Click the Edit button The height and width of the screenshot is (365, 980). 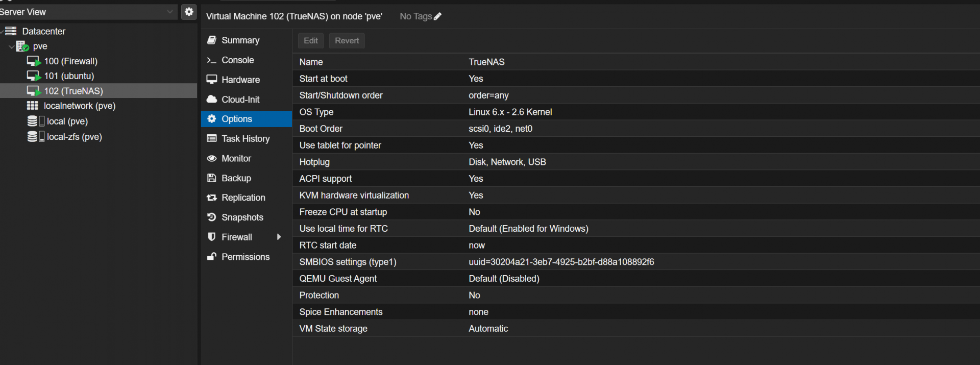click(311, 41)
